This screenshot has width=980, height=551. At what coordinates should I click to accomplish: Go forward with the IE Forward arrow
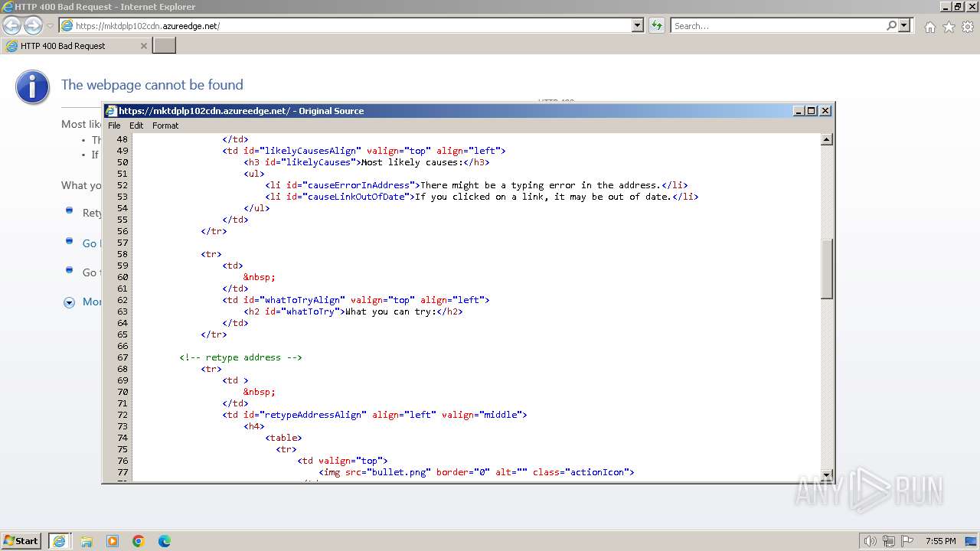pyautogui.click(x=33, y=26)
